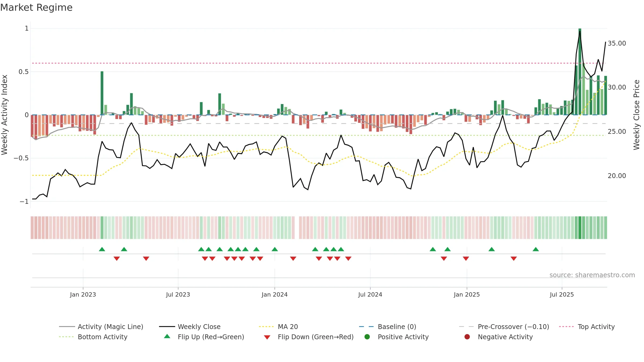Click the Flip Up marker at Jan 2024
This screenshot has width=644, height=362.
click(275, 249)
